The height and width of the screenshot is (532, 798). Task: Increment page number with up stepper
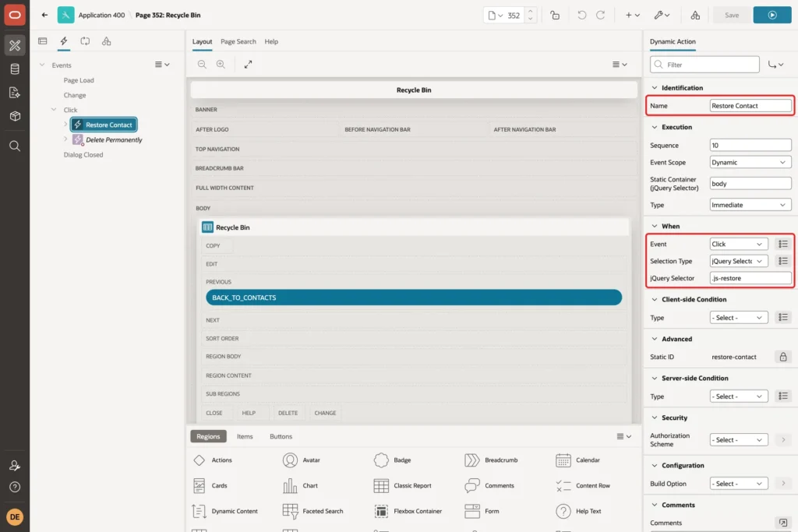pyautogui.click(x=530, y=11)
